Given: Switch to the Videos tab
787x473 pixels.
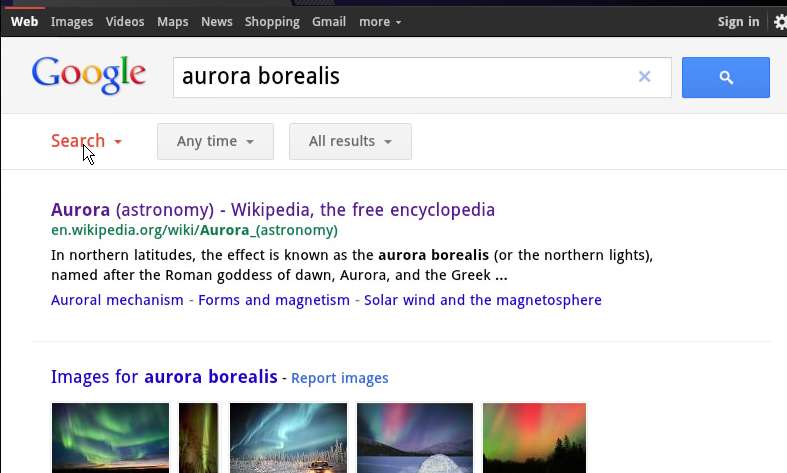Looking at the screenshot, I should click(125, 22).
